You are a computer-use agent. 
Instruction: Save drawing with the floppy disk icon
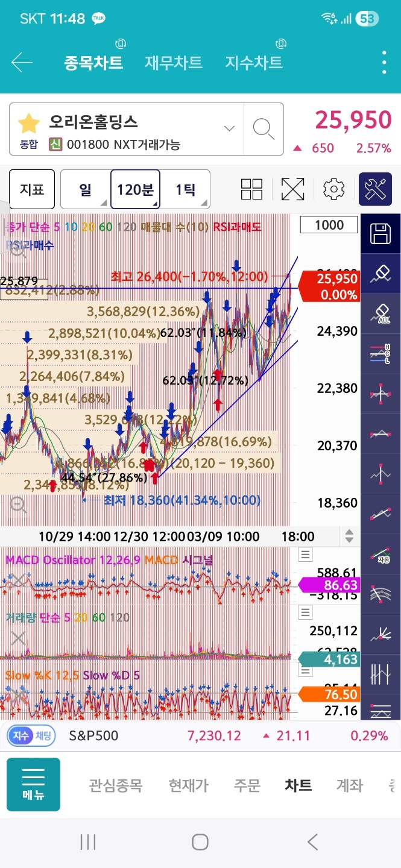pyautogui.click(x=380, y=233)
